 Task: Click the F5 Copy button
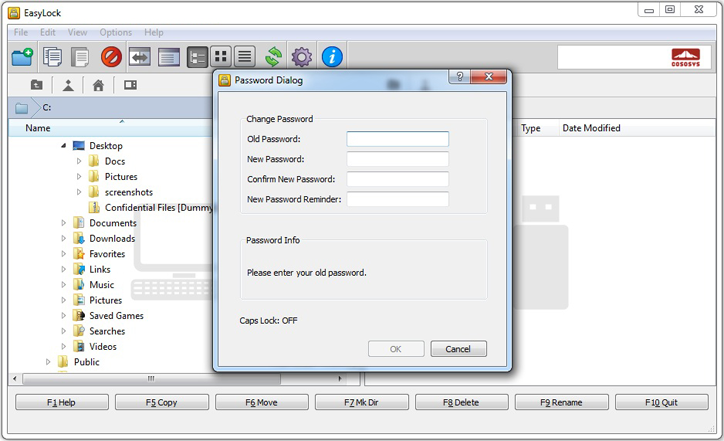pyautogui.click(x=162, y=402)
